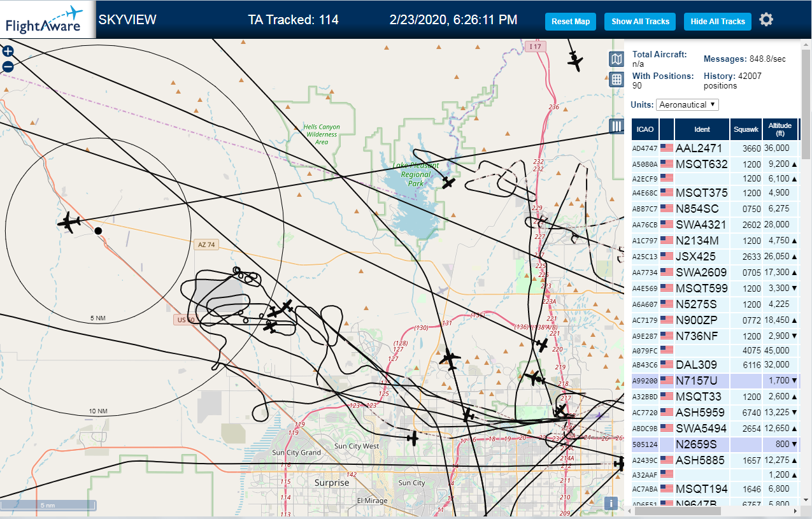Click ICAO code A079FC
This screenshot has width=812, height=519.
click(645, 350)
